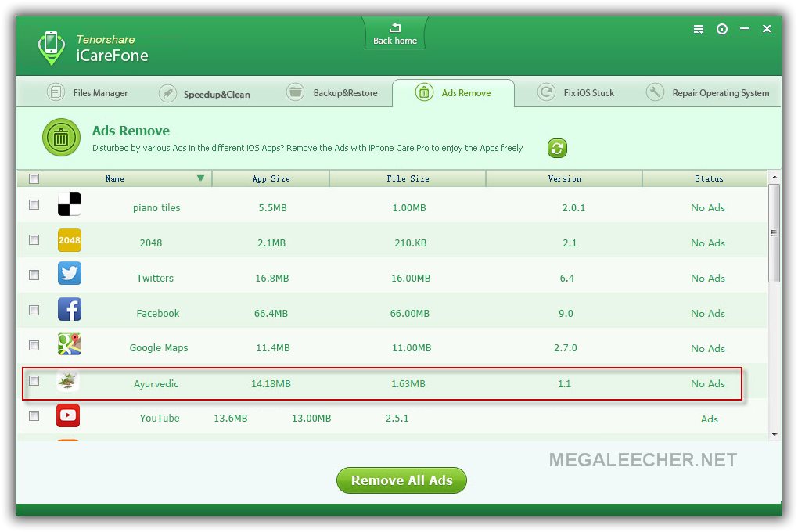Image resolution: width=798 pixels, height=532 pixels.
Task: Check the Twitters row checkbox
Action: pos(34,275)
